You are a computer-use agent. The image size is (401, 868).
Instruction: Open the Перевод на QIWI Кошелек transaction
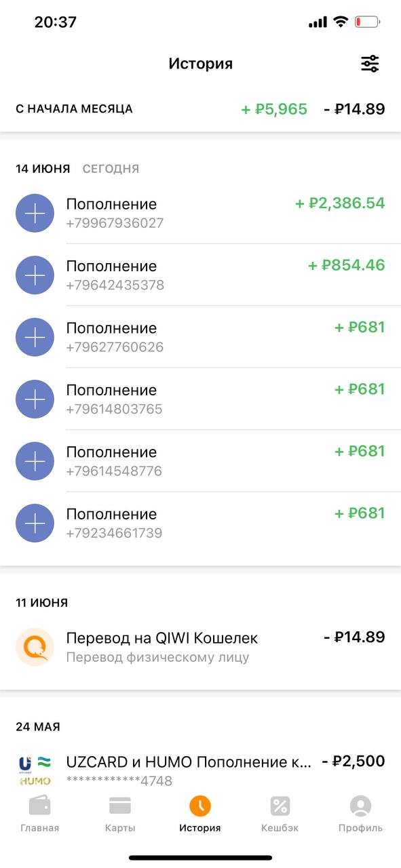click(200, 647)
